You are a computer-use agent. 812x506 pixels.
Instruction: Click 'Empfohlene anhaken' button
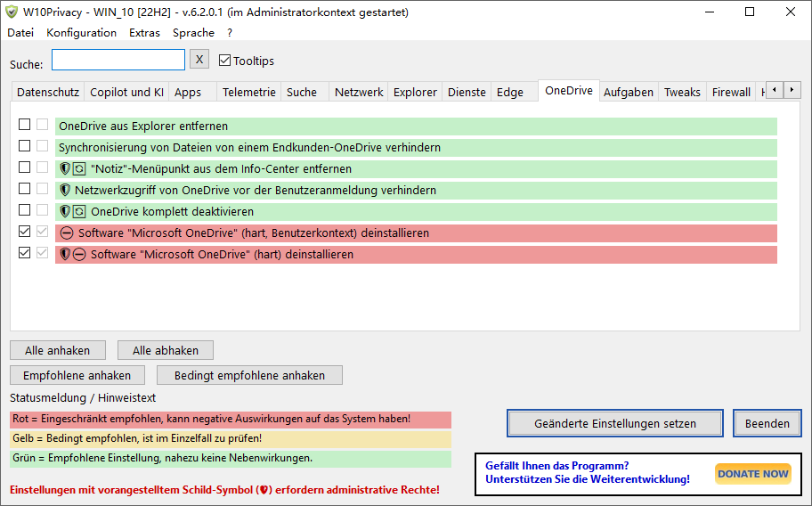click(77, 375)
